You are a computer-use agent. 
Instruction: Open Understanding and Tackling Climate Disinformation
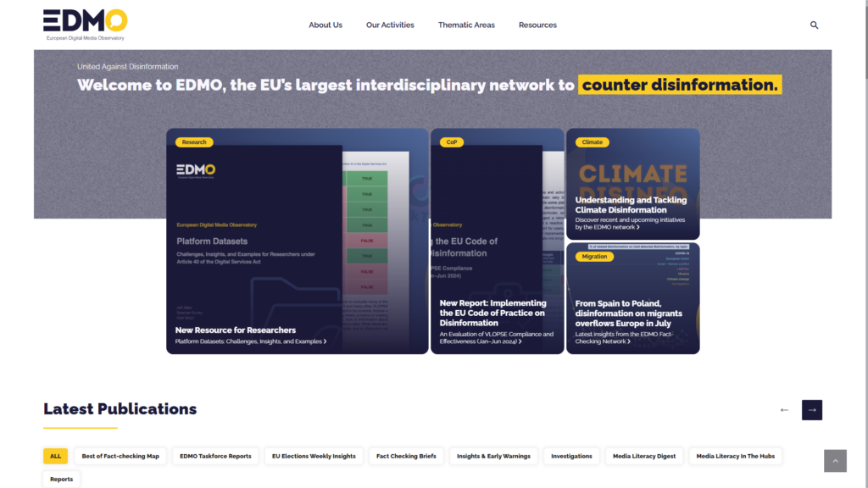tap(631, 205)
